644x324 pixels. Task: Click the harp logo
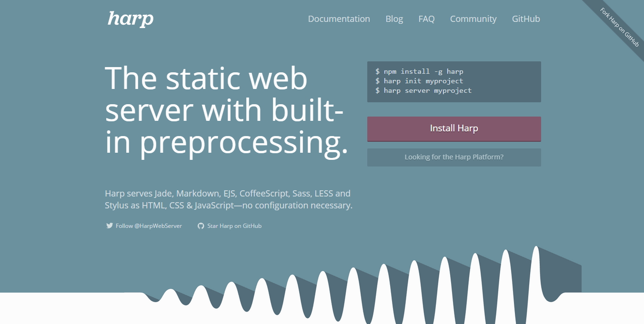(x=131, y=19)
